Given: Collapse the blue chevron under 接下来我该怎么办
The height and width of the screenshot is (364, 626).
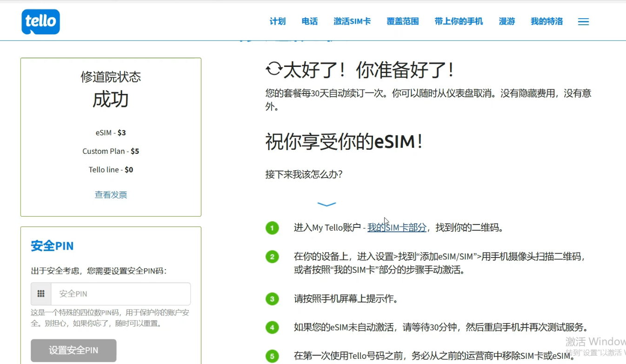Looking at the screenshot, I should (326, 204).
